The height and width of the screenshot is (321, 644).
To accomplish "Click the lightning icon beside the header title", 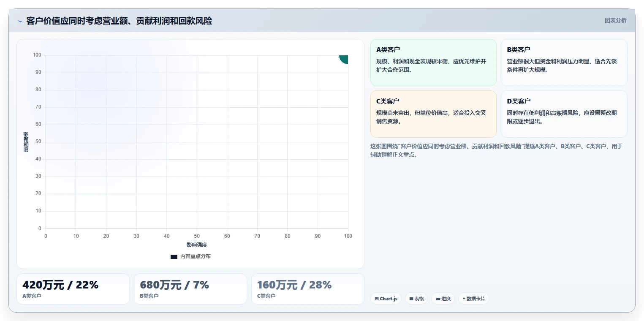I will (x=20, y=21).
